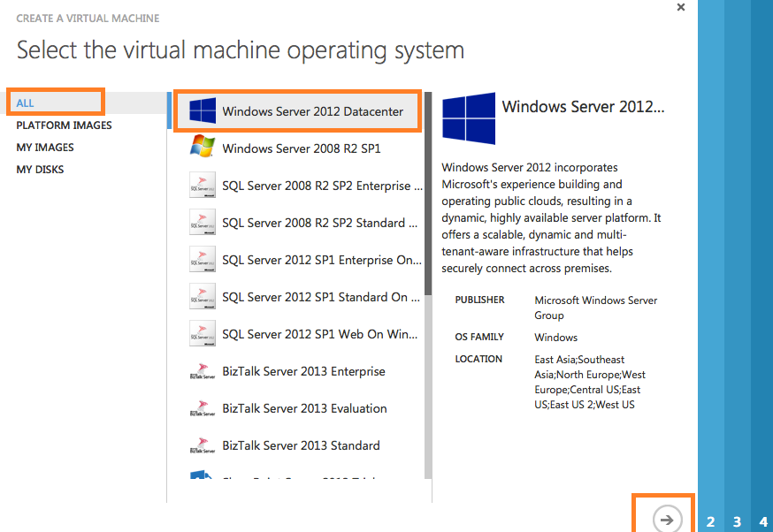Go to next step with arrow button
Viewport: 773px width, 532px height.
[667, 520]
